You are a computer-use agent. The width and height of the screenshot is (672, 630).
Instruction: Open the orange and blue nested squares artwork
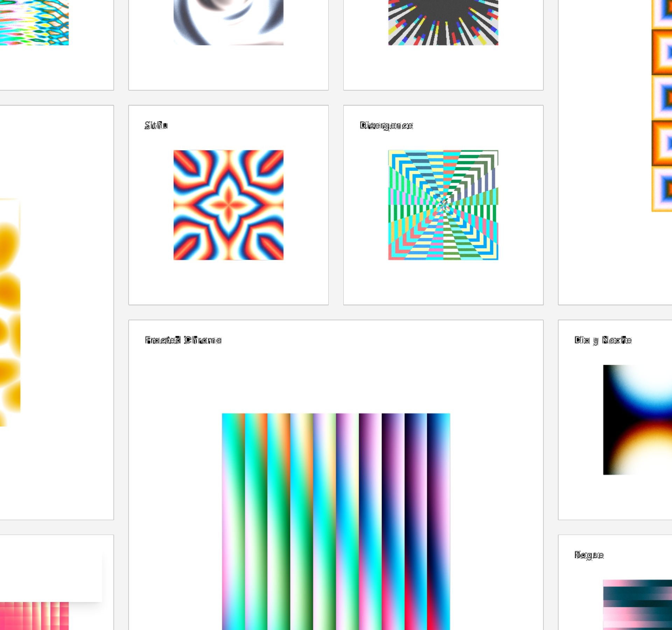[x=661, y=105]
